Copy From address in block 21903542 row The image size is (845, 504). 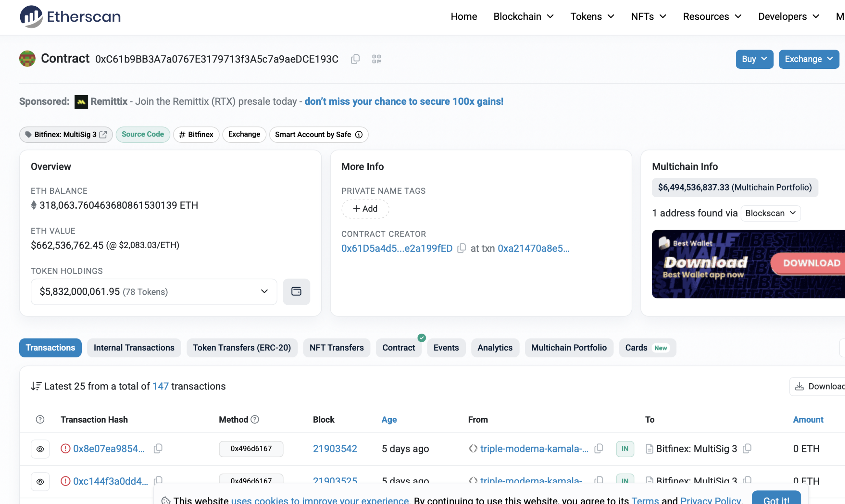pyautogui.click(x=598, y=448)
